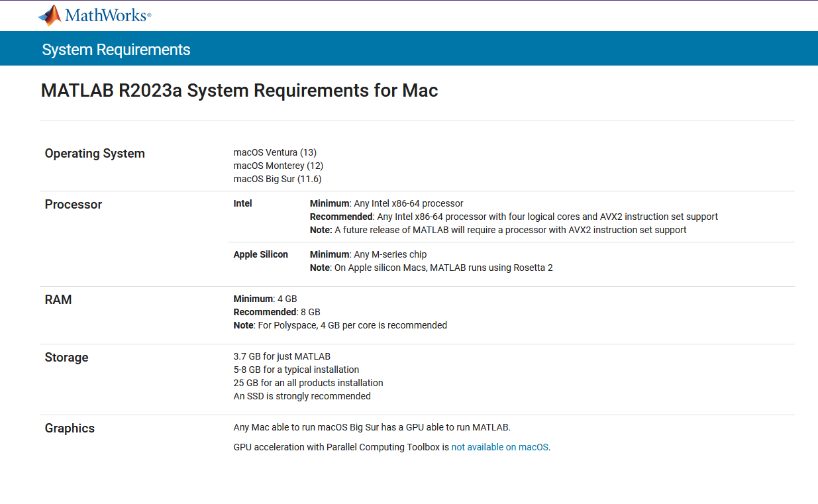818x504 pixels.
Task: Click the macOS Monterey (12) entry
Action: click(278, 166)
